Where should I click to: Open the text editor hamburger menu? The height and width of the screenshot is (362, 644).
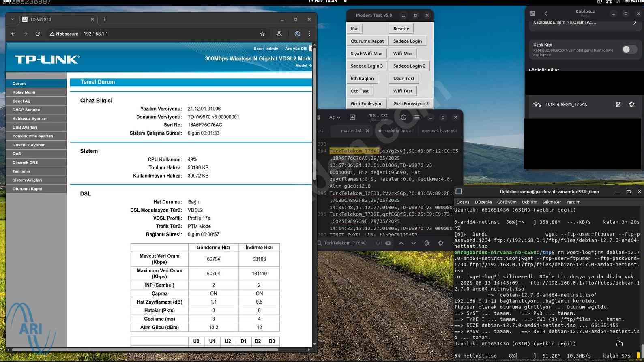point(416,118)
